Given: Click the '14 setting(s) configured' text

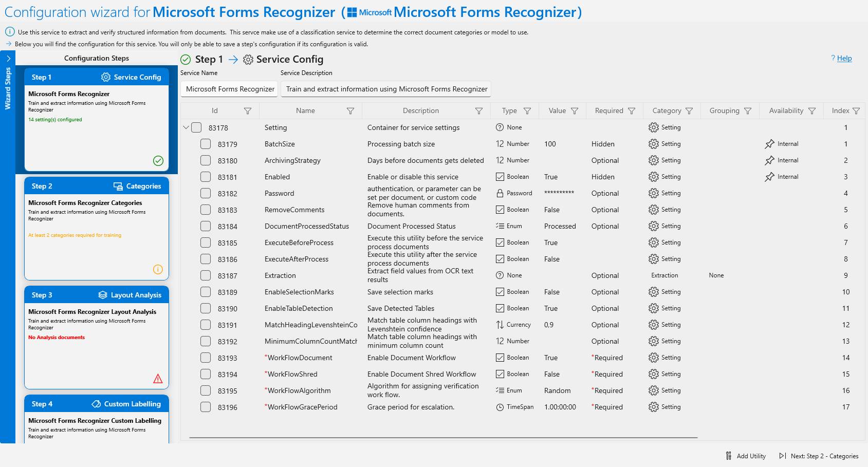Looking at the screenshot, I should (55, 120).
